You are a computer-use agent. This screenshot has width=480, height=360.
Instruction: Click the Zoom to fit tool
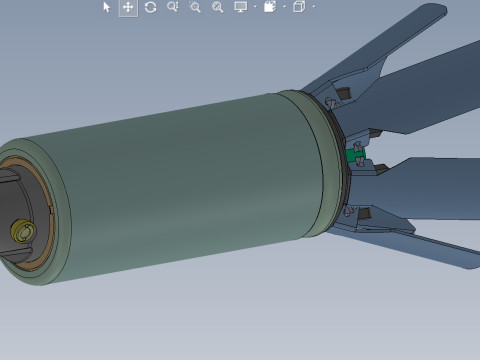tap(218, 7)
